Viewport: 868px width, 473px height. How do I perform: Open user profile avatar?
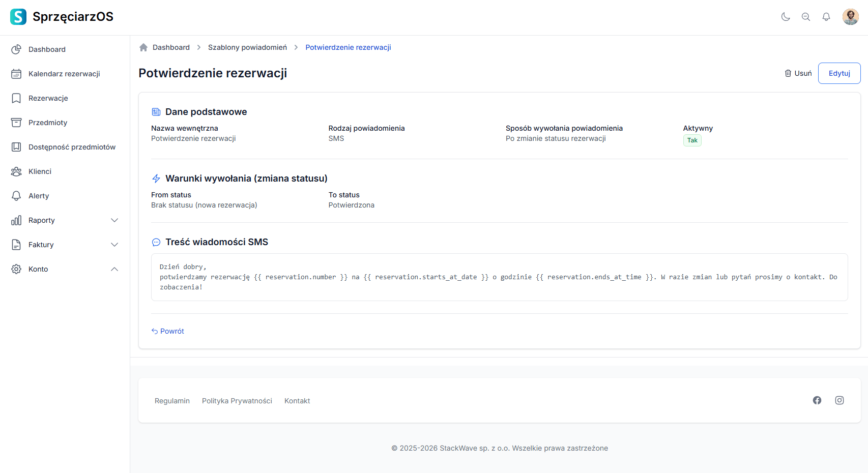(850, 17)
